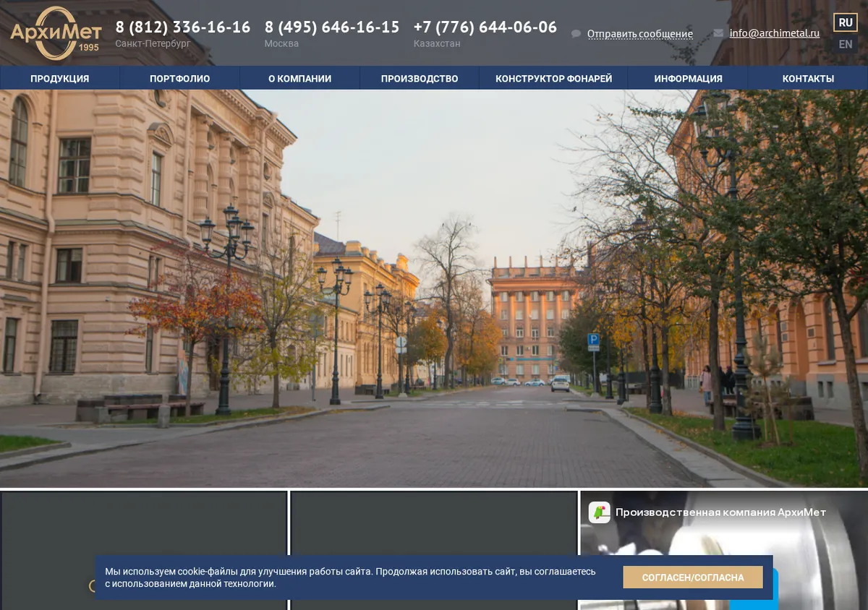Viewport: 868px width, 610px height.
Task: Open the Производственная компания АрхиМет video
Action: (x=720, y=512)
